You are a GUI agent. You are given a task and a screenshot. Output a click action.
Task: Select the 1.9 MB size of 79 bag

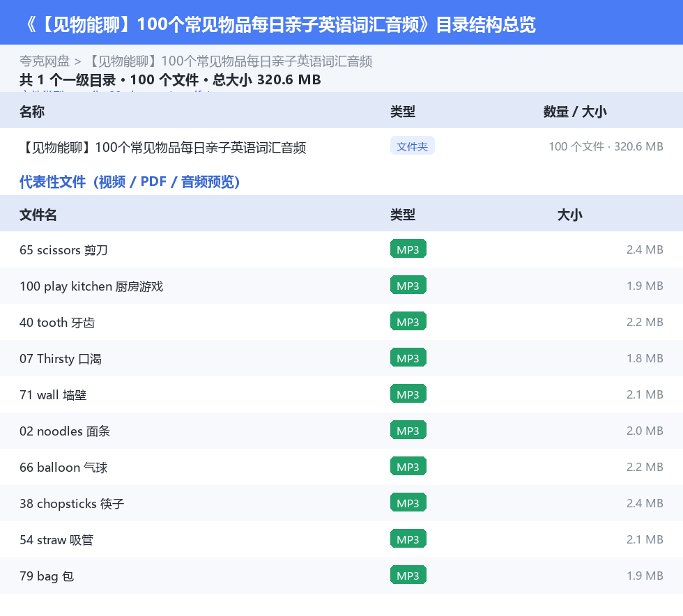[x=645, y=575]
